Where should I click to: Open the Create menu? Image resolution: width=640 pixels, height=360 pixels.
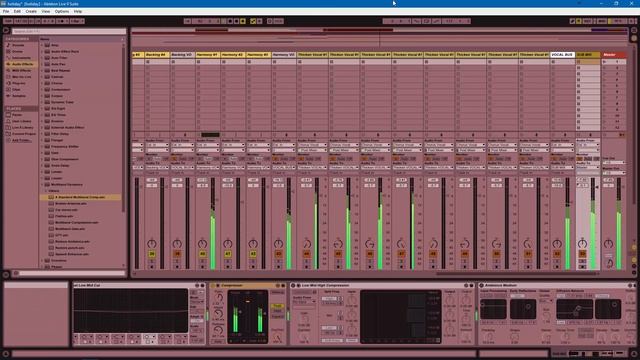(31, 11)
